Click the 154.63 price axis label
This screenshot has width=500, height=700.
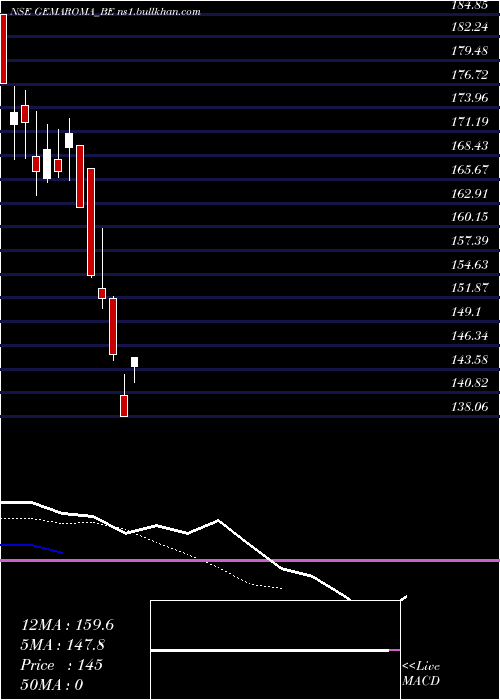point(470,265)
